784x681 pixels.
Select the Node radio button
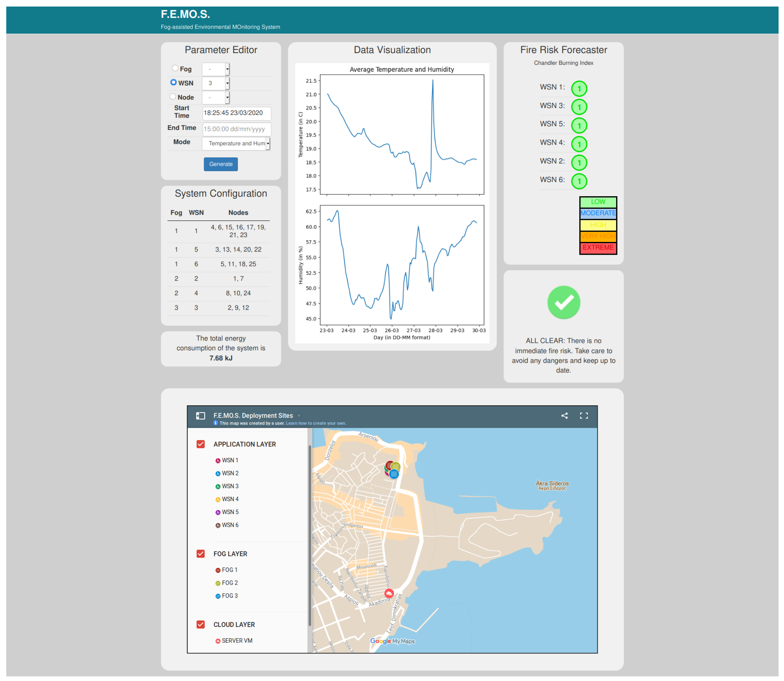click(x=173, y=97)
